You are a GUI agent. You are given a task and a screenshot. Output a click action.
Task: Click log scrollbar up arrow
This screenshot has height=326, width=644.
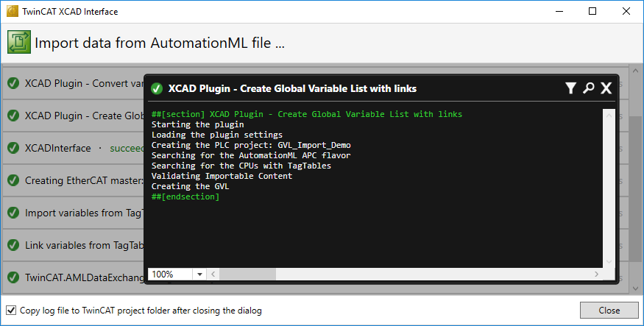click(x=609, y=116)
